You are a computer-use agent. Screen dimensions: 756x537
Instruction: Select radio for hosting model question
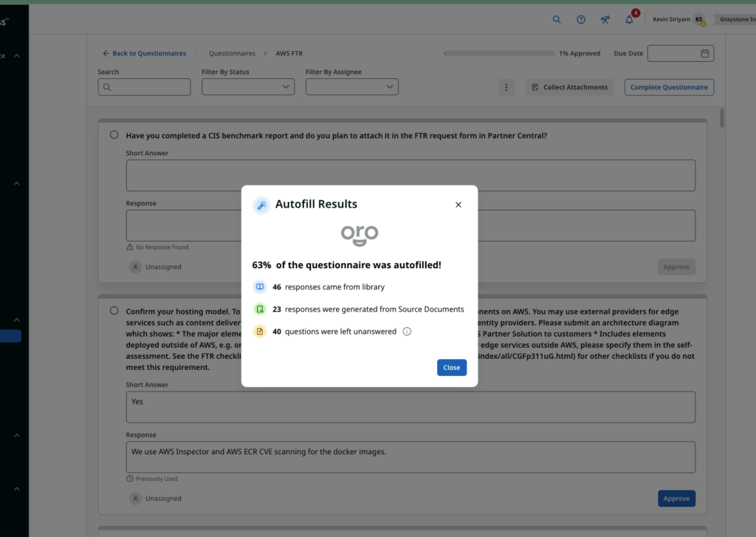(114, 311)
